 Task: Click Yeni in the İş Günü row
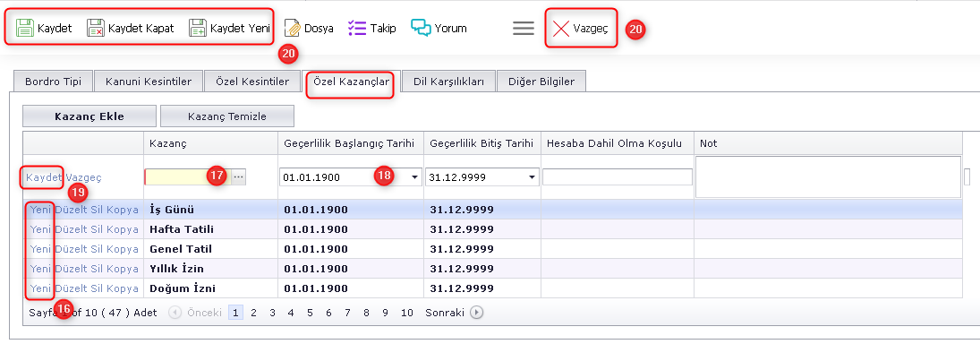coord(40,210)
